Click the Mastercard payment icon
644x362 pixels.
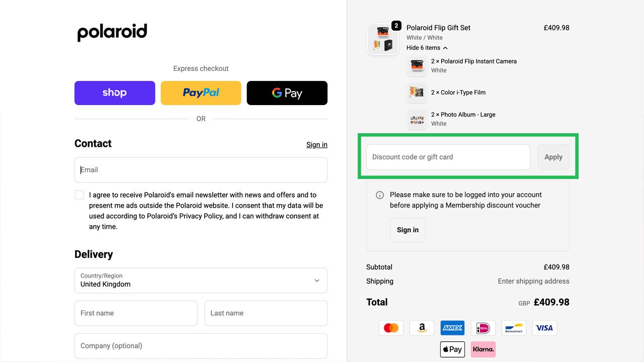(391, 327)
